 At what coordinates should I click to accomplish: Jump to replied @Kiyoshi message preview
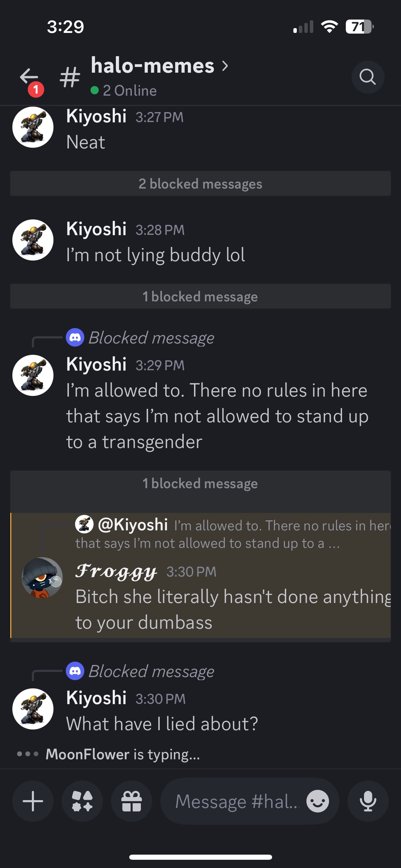(233, 534)
